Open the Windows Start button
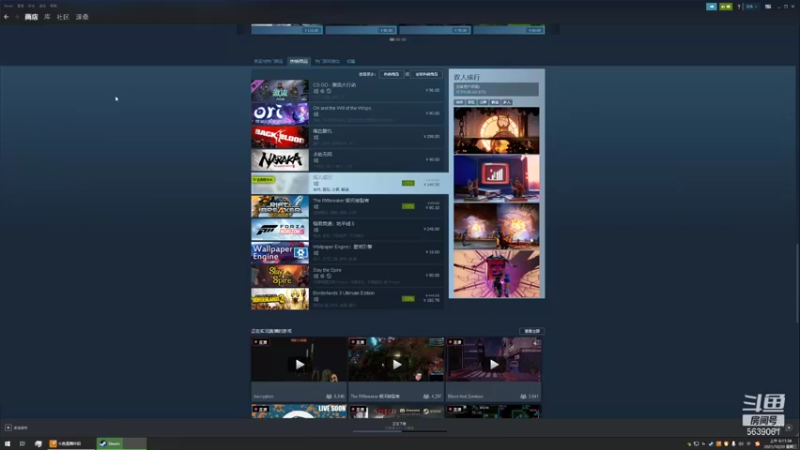Image resolution: width=800 pixels, height=450 pixels. [x=7, y=444]
